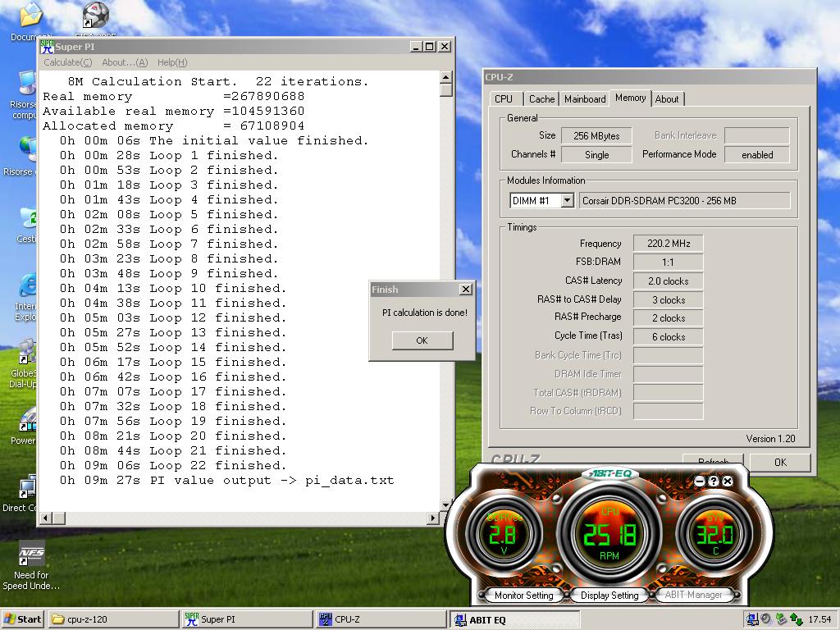
Task: Click the Channels # field showing Single
Action: pyautogui.click(x=596, y=155)
